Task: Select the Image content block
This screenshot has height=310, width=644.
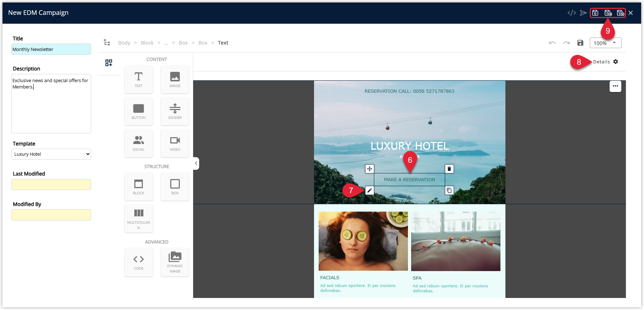Action: (x=175, y=79)
